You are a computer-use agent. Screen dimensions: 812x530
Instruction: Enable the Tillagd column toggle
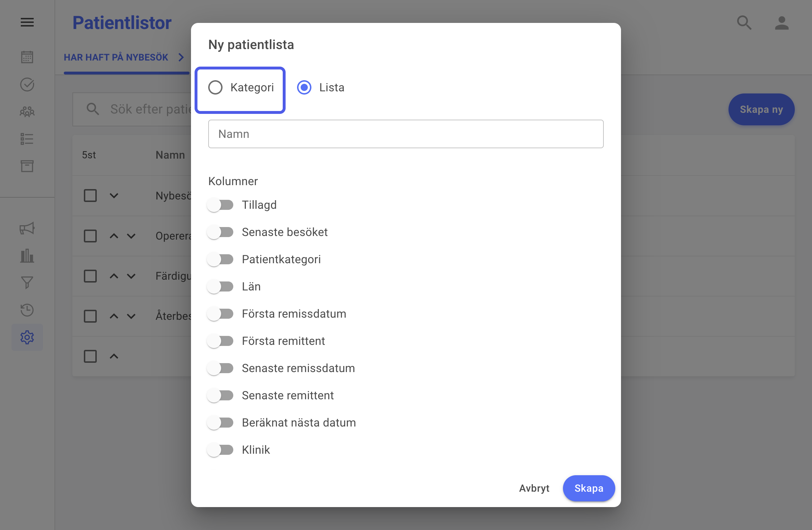tap(220, 205)
